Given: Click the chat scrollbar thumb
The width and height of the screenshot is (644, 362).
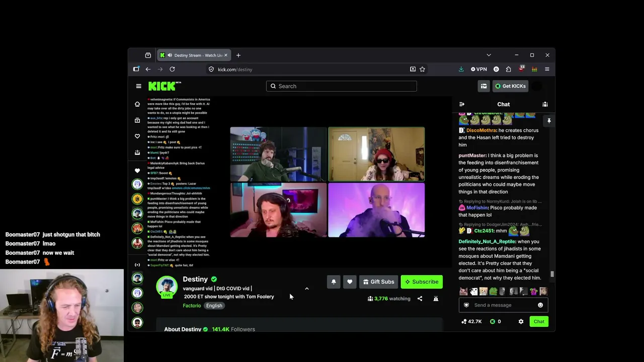Looking at the screenshot, I should (552, 274).
